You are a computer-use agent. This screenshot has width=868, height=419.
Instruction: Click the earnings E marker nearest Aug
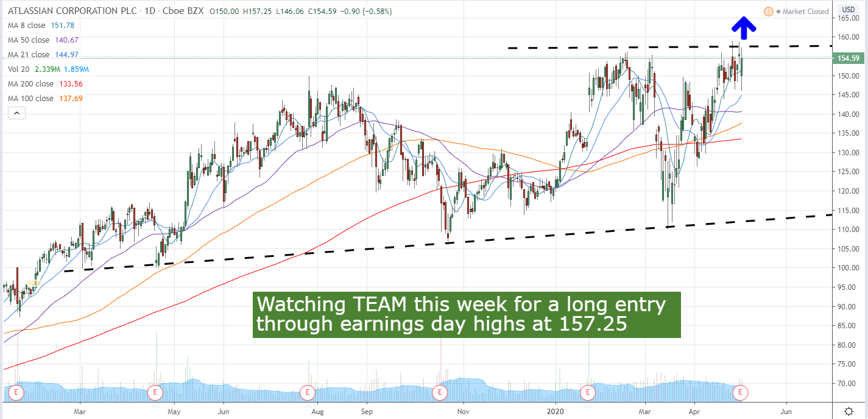point(308,393)
